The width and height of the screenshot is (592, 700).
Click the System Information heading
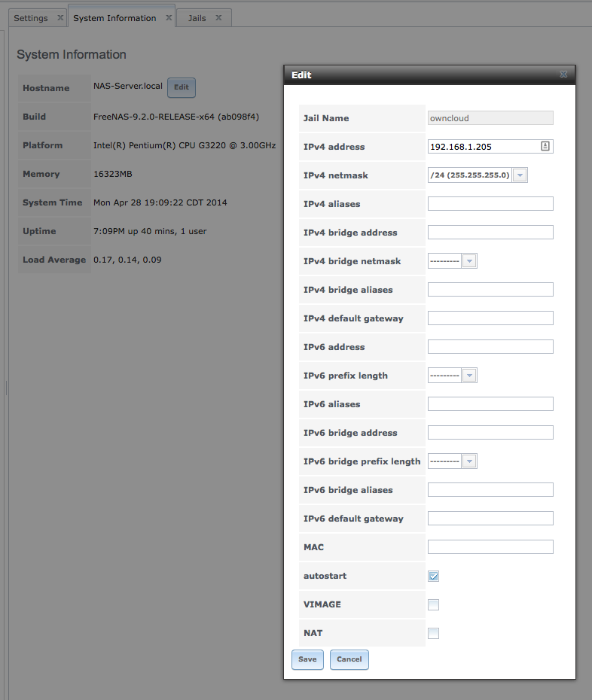point(72,54)
